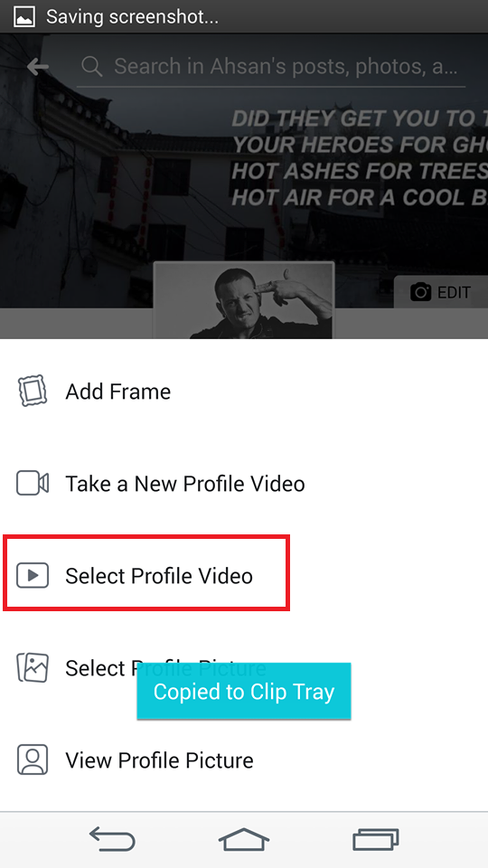
Task: Tap the video camera icon
Action: click(x=33, y=483)
